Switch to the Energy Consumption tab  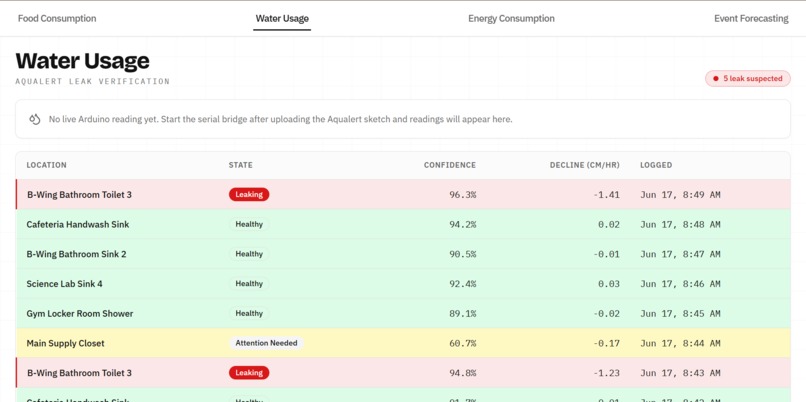point(511,19)
